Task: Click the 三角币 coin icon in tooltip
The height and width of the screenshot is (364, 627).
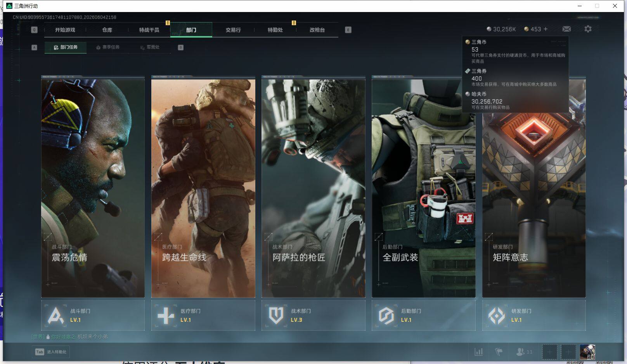Action: (468, 42)
